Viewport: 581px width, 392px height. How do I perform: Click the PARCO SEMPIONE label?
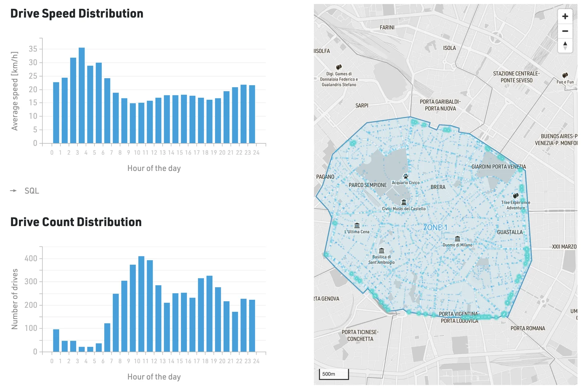(368, 185)
